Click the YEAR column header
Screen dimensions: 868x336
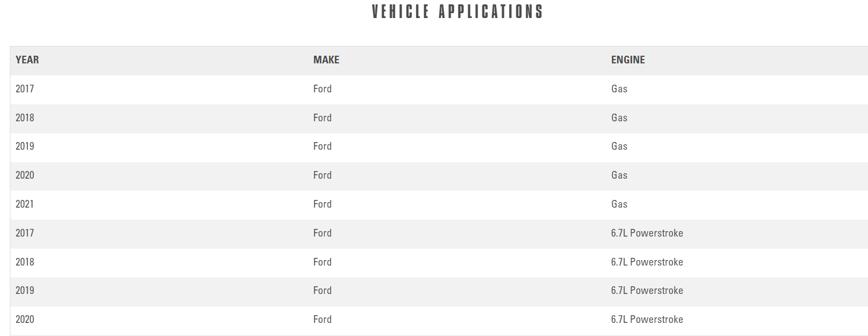tap(27, 60)
